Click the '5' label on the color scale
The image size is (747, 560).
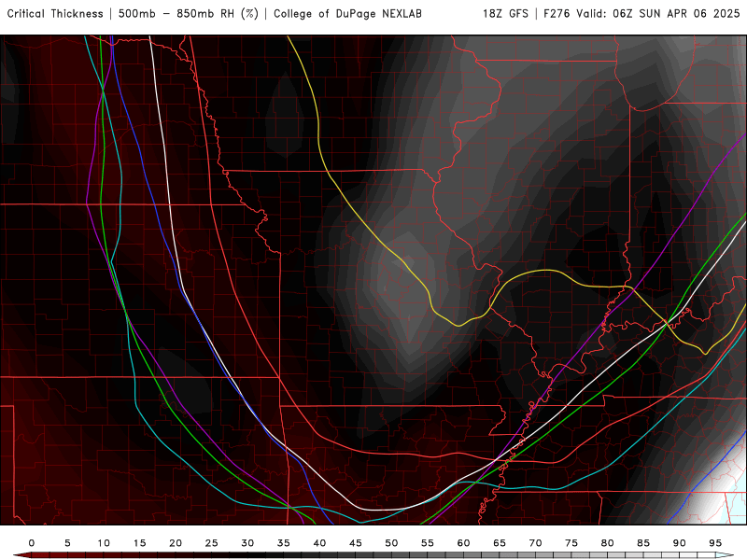click(67, 543)
